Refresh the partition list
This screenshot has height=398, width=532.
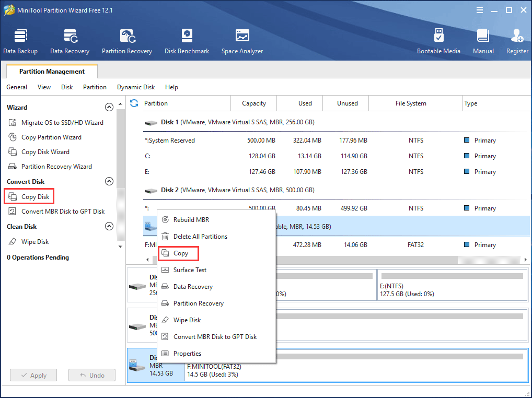tap(134, 103)
